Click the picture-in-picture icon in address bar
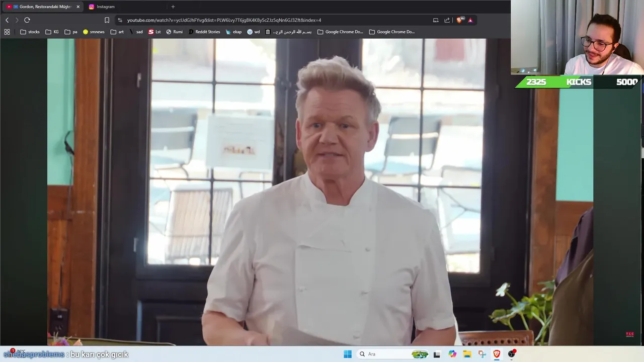 [436, 20]
